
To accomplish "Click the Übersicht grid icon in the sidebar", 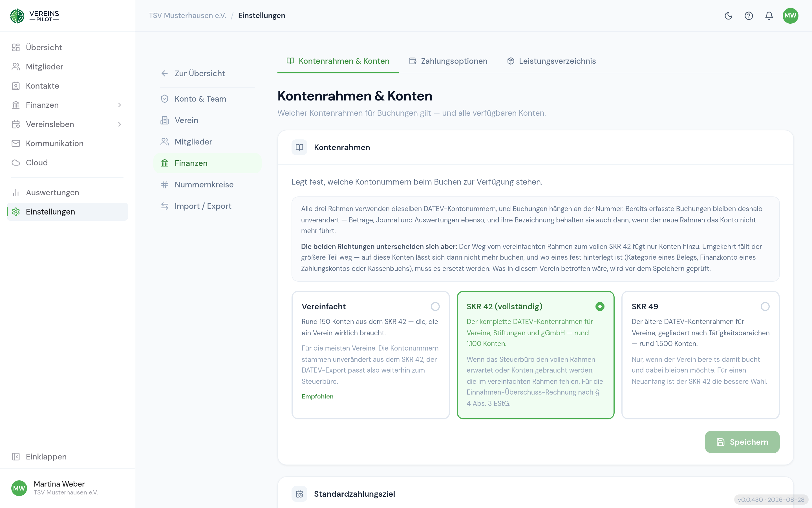I will click(x=16, y=47).
